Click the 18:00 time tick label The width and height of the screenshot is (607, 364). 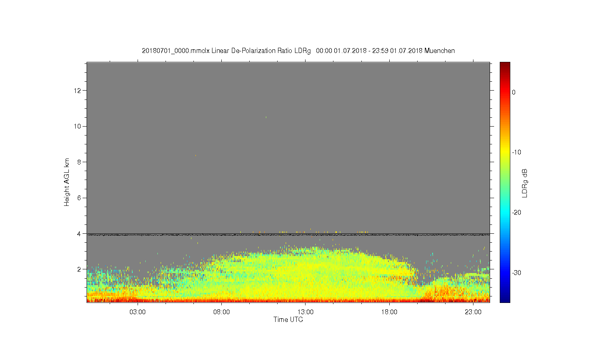389,312
